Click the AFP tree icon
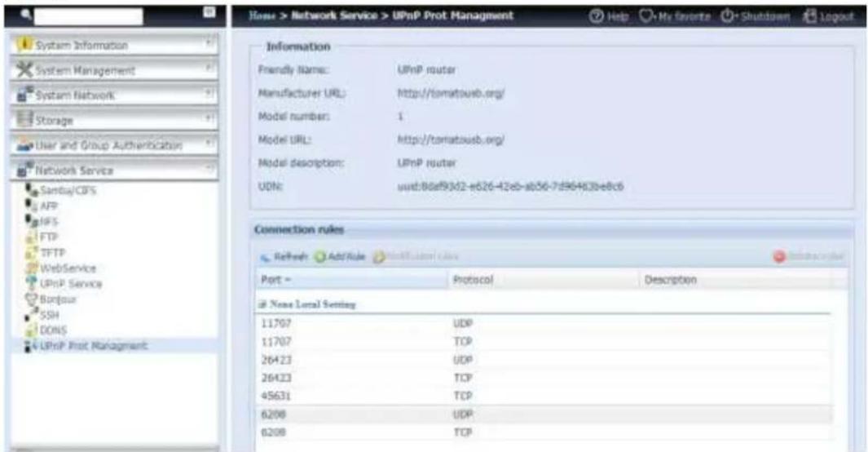The height and width of the screenshot is (452, 868). pyautogui.click(x=32, y=206)
